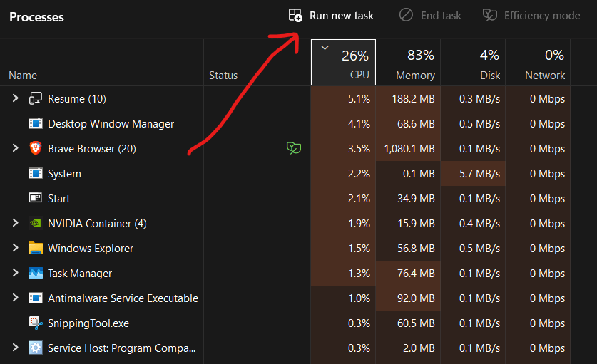Click Windows Explorer CPU value 1.5%
Image resolution: width=597 pixels, height=364 pixels.
tap(359, 249)
